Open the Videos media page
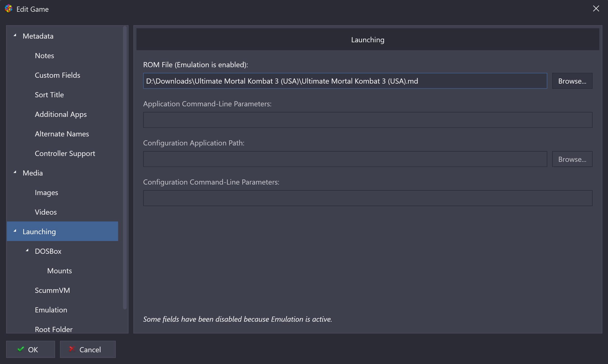Viewport: 608px width, 364px height. (46, 212)
